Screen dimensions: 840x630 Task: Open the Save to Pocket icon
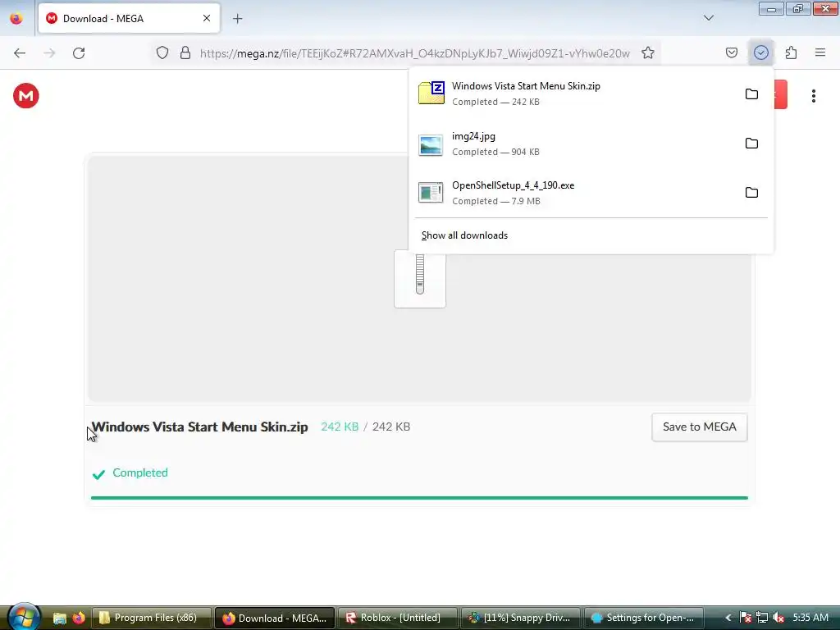click(731, 52)
